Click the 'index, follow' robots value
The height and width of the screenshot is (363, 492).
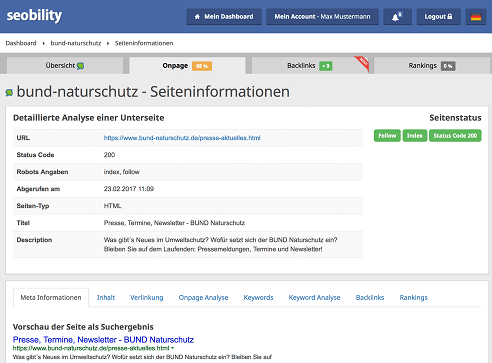[122, 172]
